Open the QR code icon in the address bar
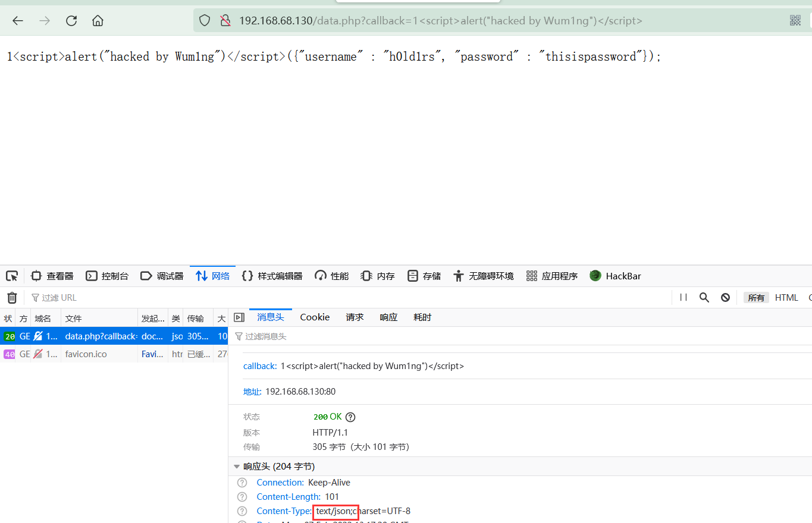The width and height of the screenshot is (812, 523). [795, 21]
